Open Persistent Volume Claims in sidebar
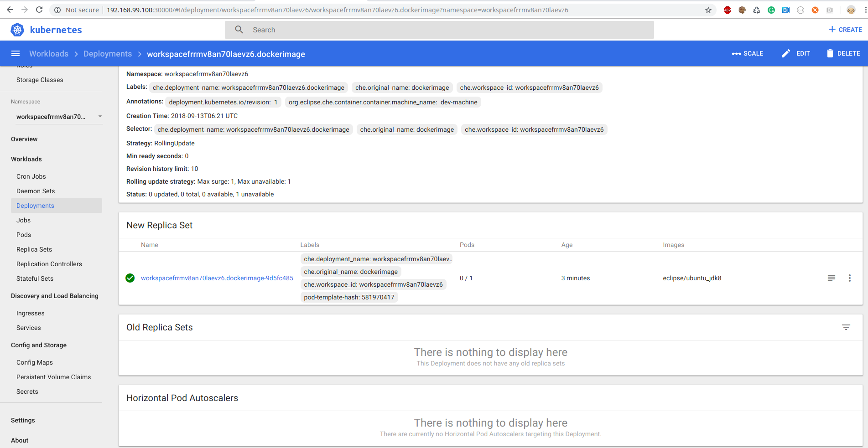 (54, 377)
